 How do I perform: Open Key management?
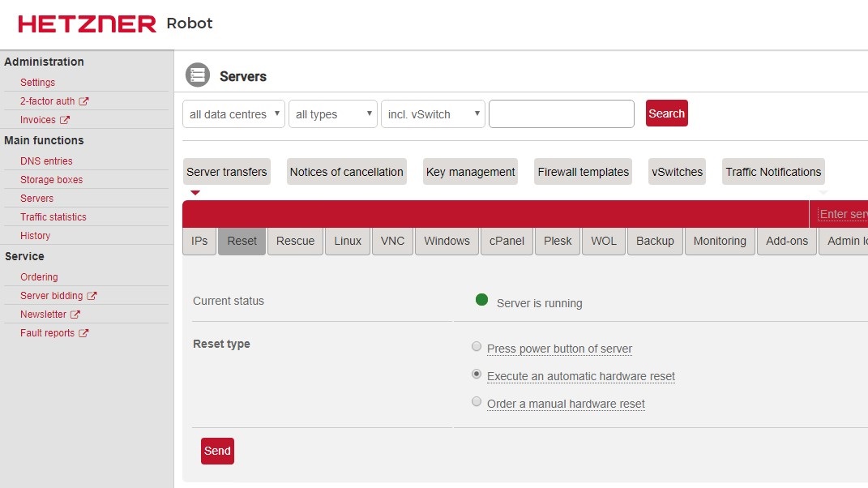(x=471, y=172)
